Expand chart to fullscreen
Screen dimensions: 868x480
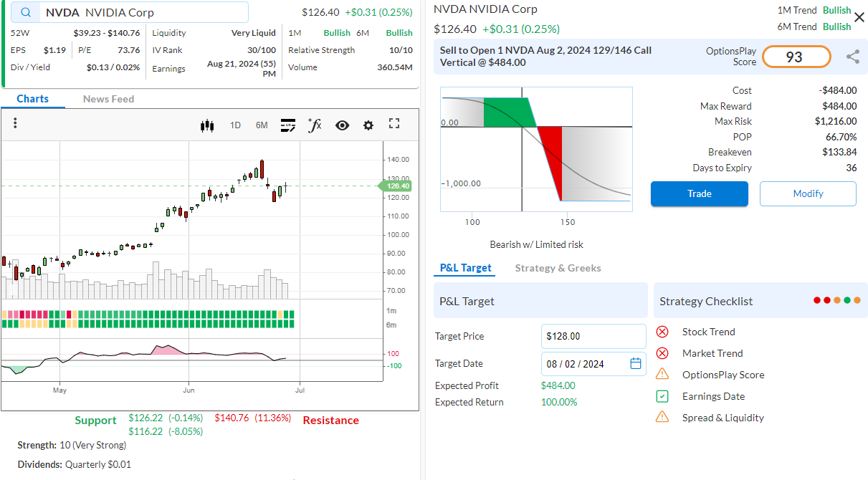coord(394,124)
